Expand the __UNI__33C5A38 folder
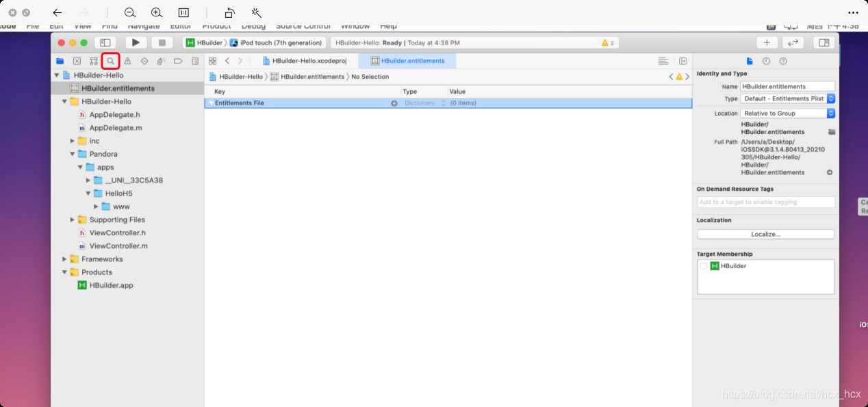The width and height of the screenshot is (868, 407). coord(88,181)
